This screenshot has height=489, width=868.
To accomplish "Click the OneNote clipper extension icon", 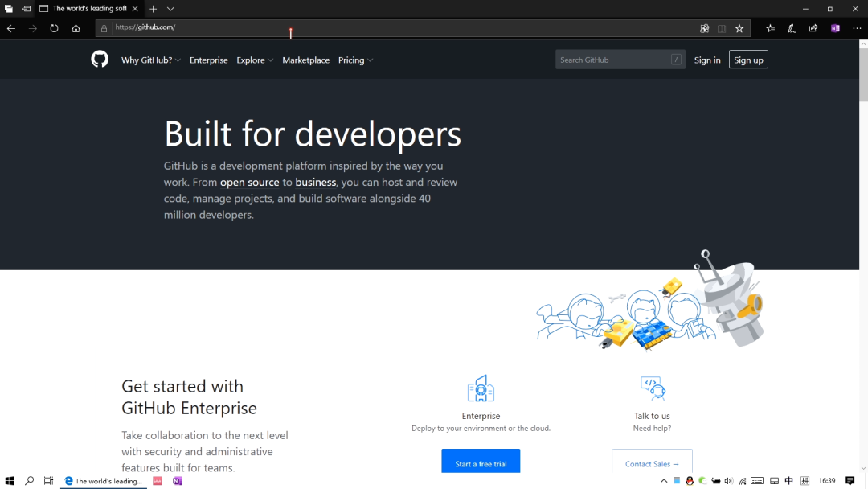I will [835, 28].
